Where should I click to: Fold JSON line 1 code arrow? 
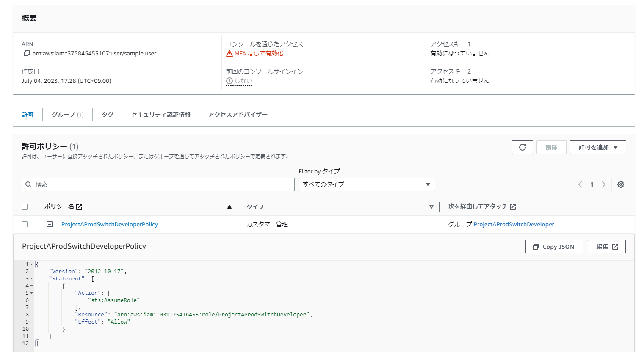(x=31, y=264)
